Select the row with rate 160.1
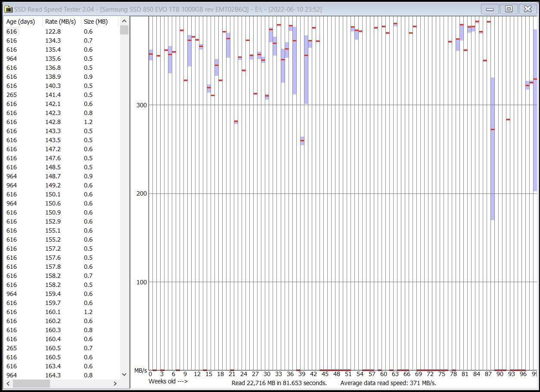The height and width of the screenshot is (392, 540). (x=61, y=312)
